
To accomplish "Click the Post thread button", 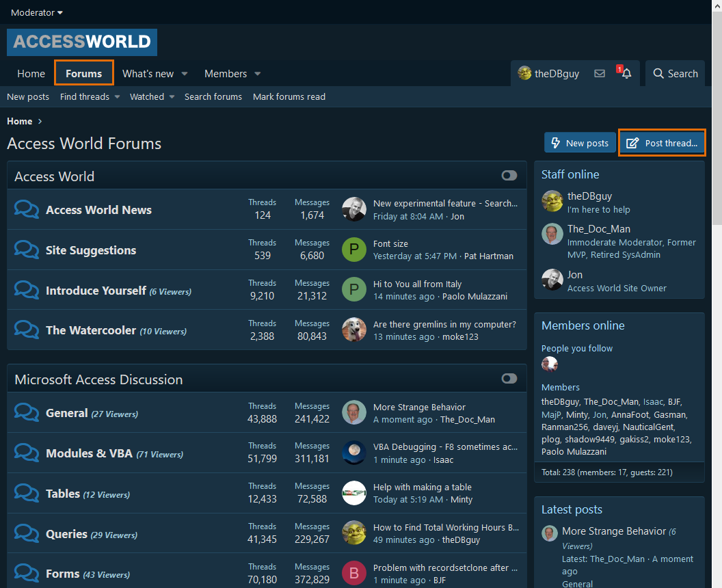I will tap(662, 143).
